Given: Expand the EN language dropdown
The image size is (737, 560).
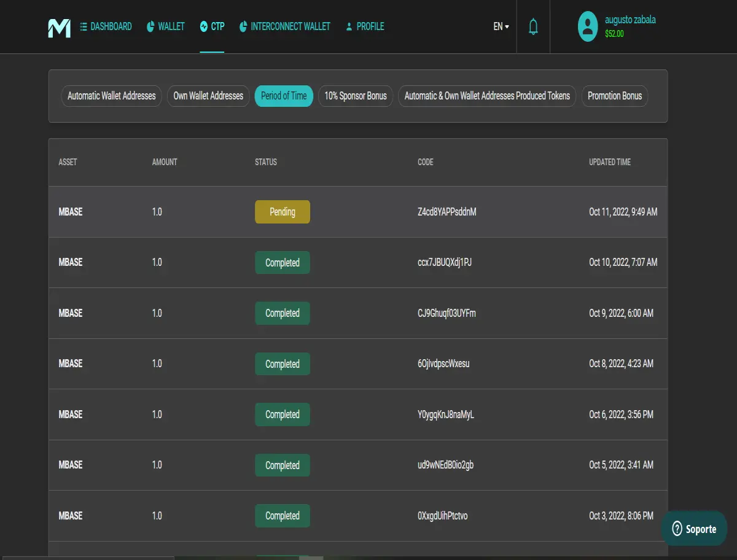Looking at the screenshot, I should point(501,26).
